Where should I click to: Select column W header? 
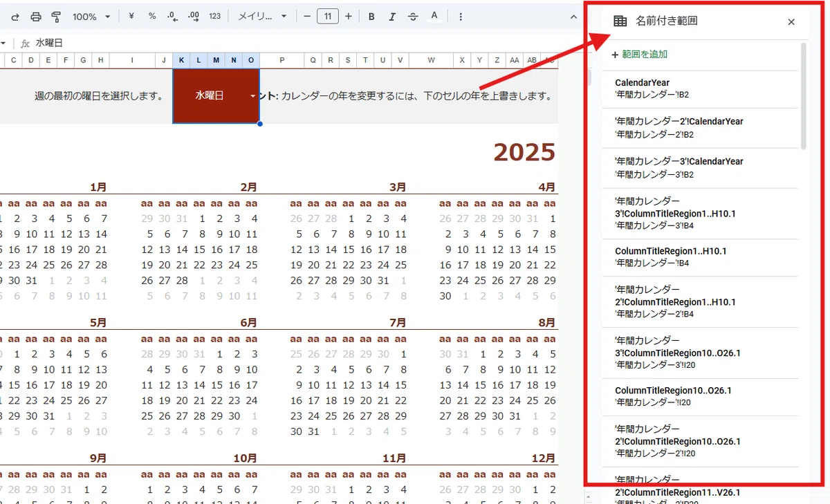(430, 60)
